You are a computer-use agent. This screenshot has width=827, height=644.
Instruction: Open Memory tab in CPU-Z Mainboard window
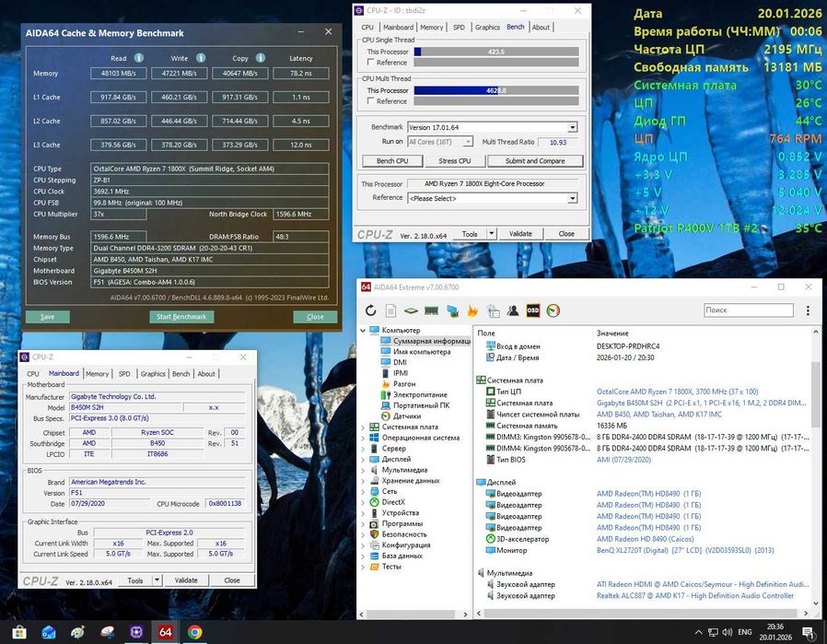[x=97, y=373]
